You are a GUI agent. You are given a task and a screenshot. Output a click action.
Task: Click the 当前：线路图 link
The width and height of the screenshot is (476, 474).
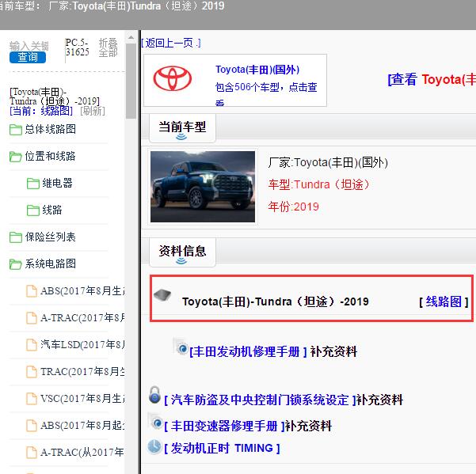coord(41,111)
